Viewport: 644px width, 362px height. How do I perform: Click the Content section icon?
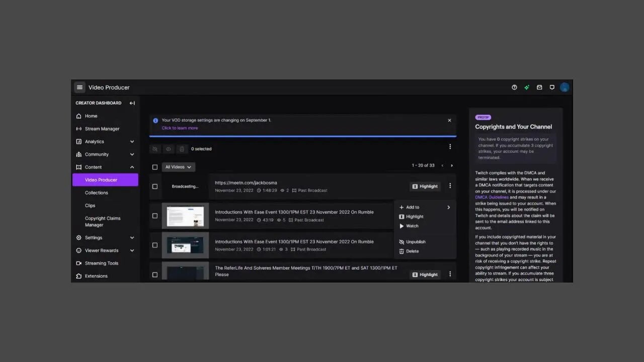point(78,167)
